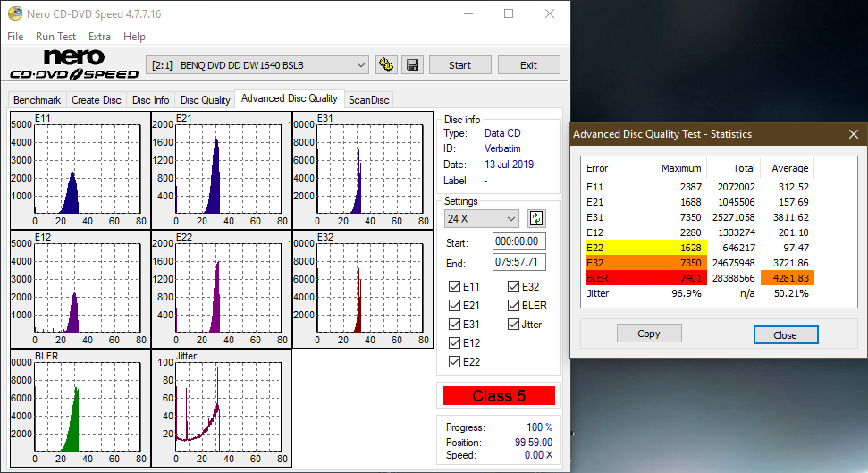Switch to the Create Disc tab
This screenshot has width=868, height=473.
click(x=97, y=99)
